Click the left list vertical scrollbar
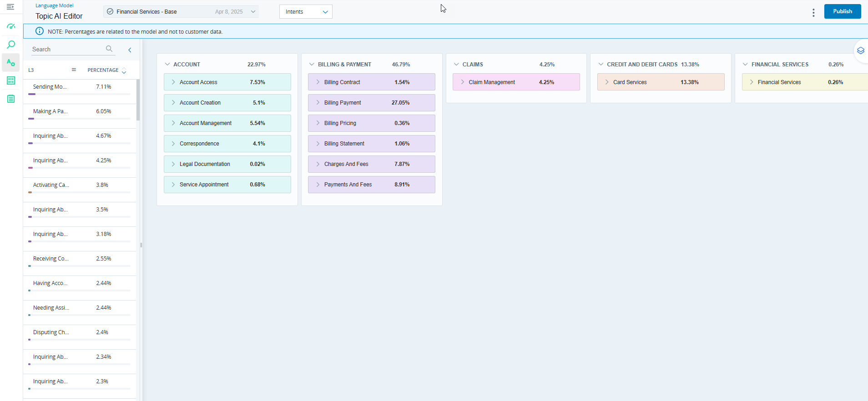868x401 pixels. coord(138,100)
